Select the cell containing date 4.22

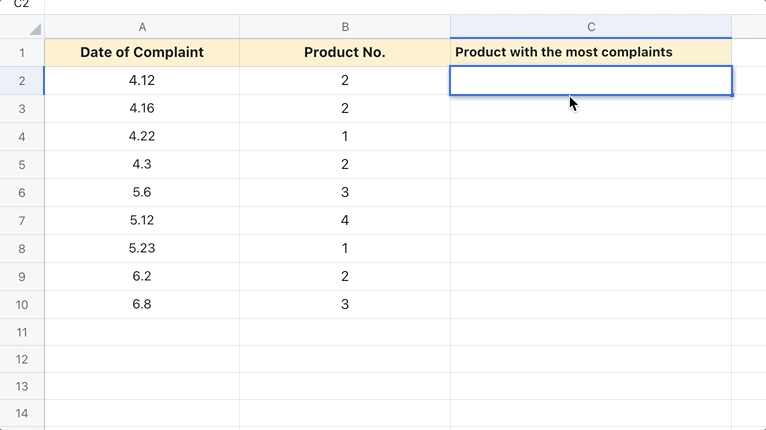(x=142, y=136)
